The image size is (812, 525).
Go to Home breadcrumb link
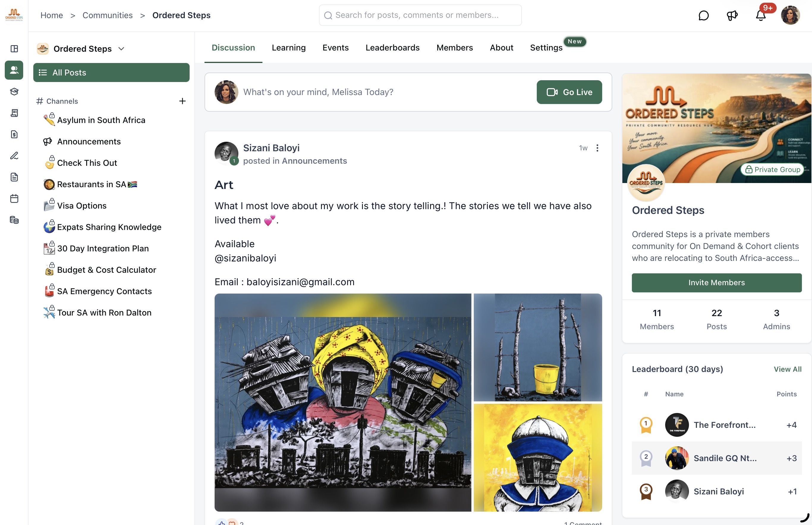click(x=51, y=15)
